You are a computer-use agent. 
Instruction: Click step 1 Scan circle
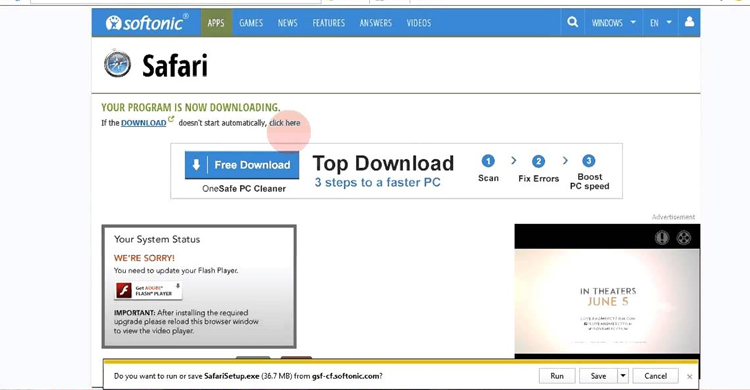[488, 161]
